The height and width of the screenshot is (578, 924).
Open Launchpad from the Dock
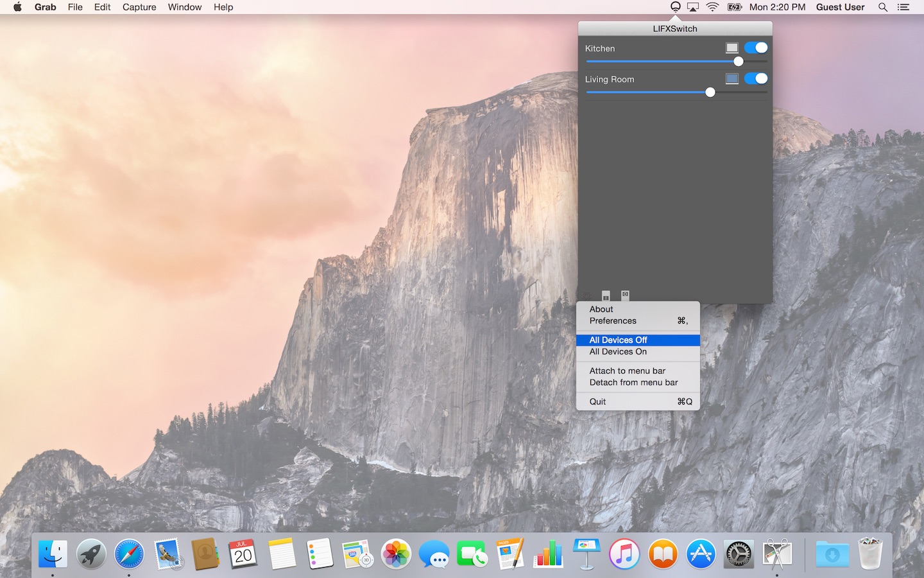pos(91,554)
